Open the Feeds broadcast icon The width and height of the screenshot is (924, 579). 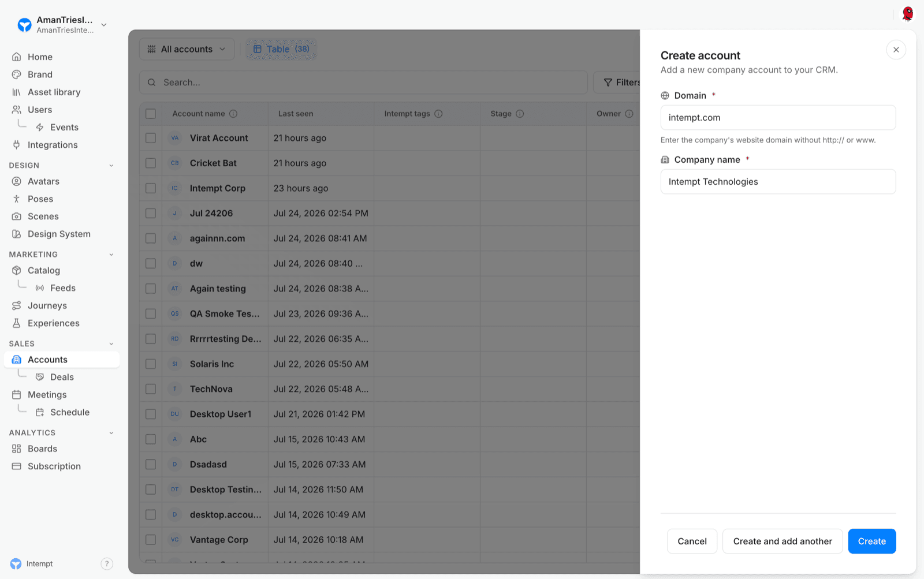click(x=40, y=288)
